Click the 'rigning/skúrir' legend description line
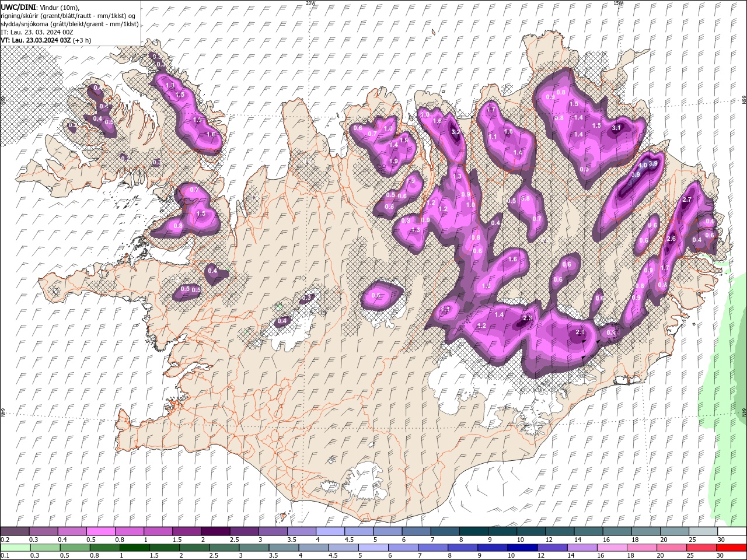 68,16
